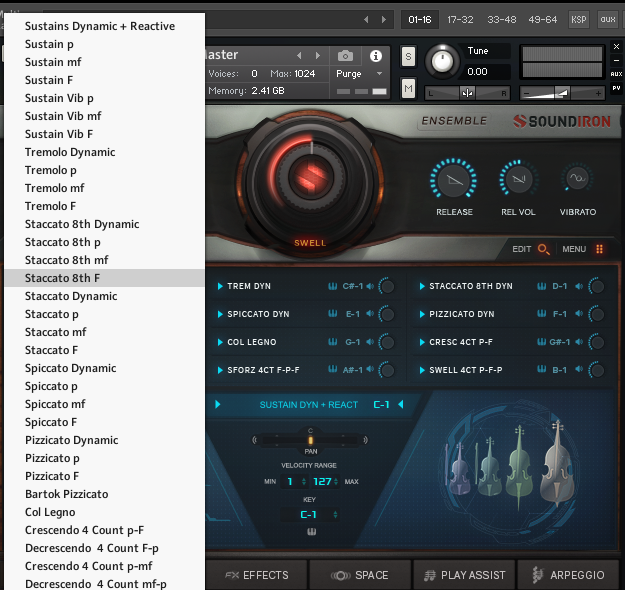Open the instrument info icon
Viewport: 625px width, 590px height.
(x=376, y=56)
